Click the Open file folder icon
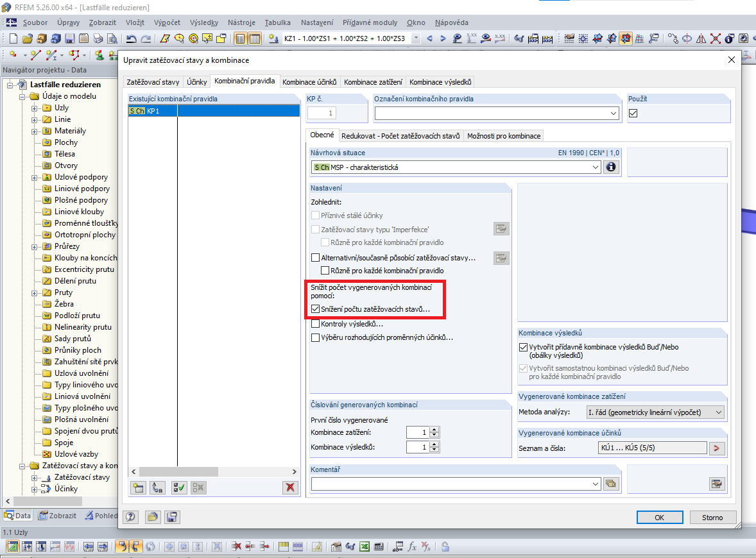Viewport: 756px width, 558px height. pyautogui.click(x=28, y=38)
